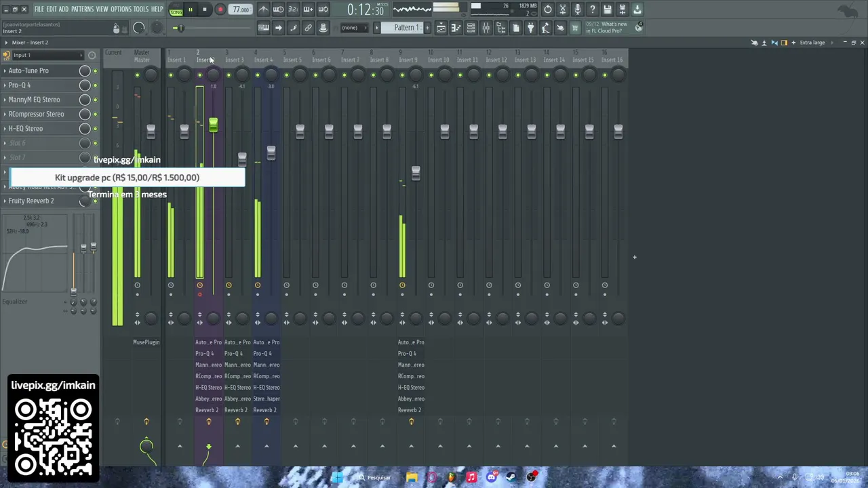Expand the RCompressor Stereo slot arrow
The height and width of the screenshot is (488, 868).
pos(5,114)
